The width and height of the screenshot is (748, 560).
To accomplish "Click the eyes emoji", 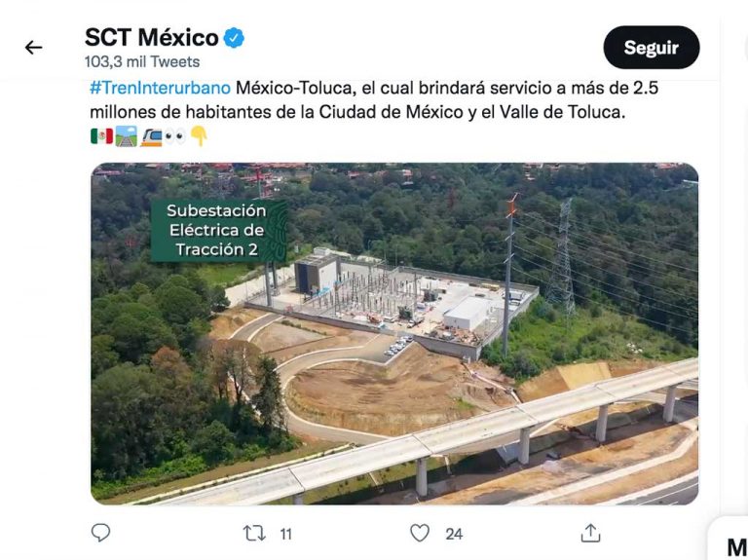I will tap(175, 137).
